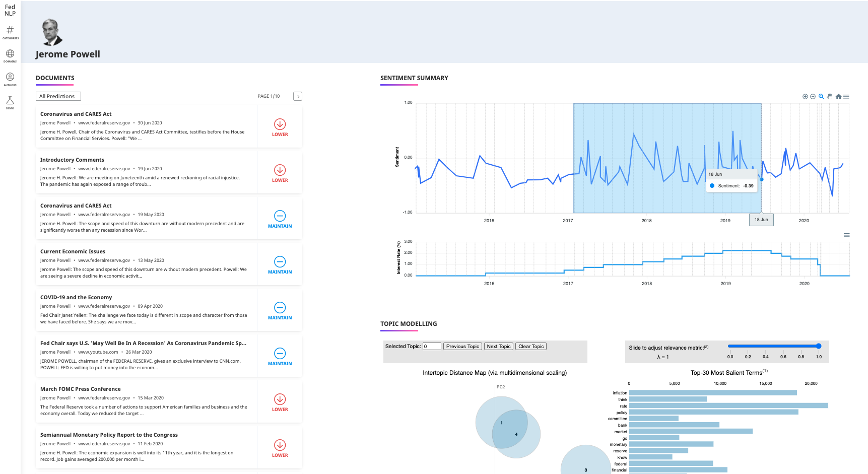The width and height of the screenshot is (868, 474).
Task: Select the selection zoom magnifier tool
Action: (821, 97)
